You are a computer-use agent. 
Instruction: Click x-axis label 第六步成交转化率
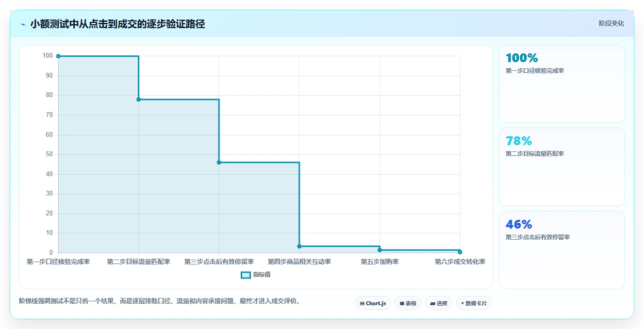tap(460, 262)
